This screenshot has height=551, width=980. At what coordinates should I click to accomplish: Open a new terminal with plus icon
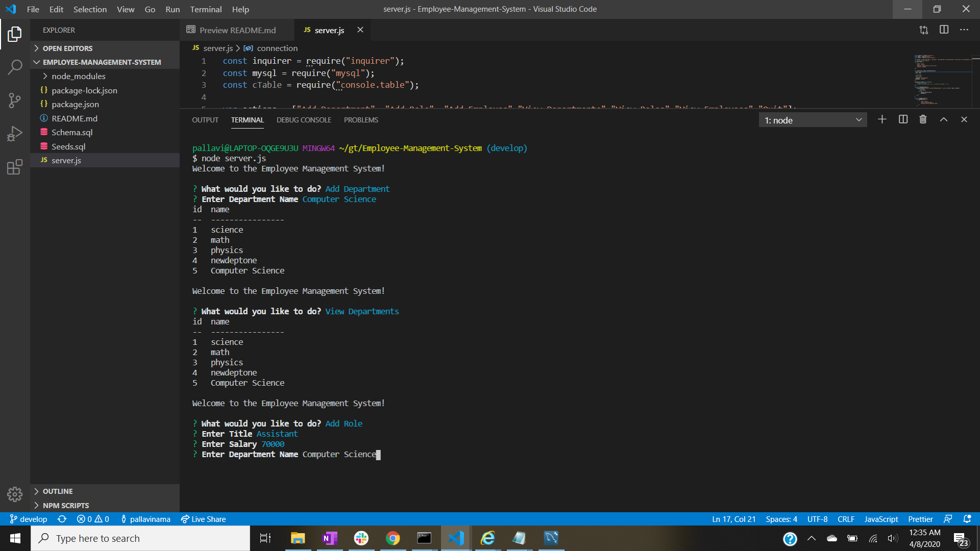(882, 119)
